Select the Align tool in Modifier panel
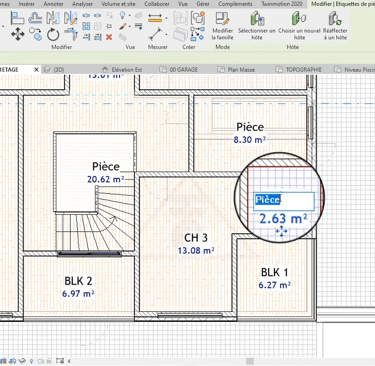The height and width of the screenshot is (366, 375). [17, 18]
